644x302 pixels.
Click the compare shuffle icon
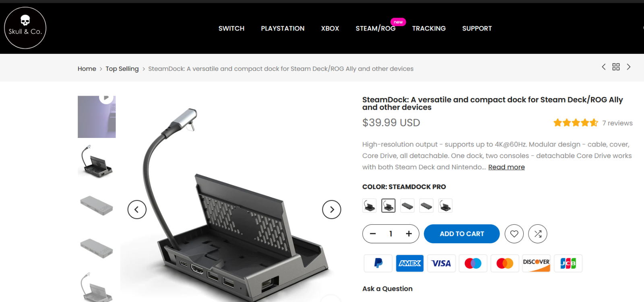538,234
